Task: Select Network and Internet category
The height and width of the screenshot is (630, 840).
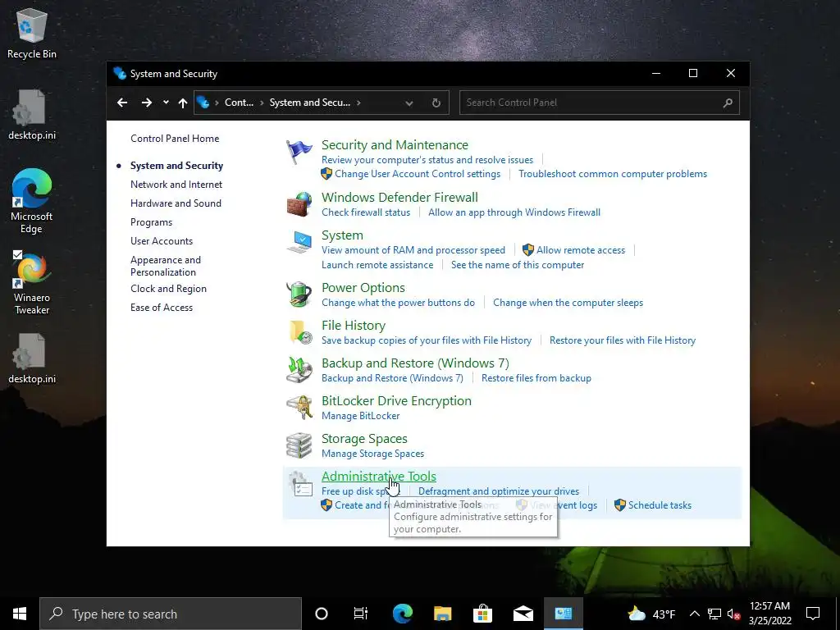Action: click(176, 185)
